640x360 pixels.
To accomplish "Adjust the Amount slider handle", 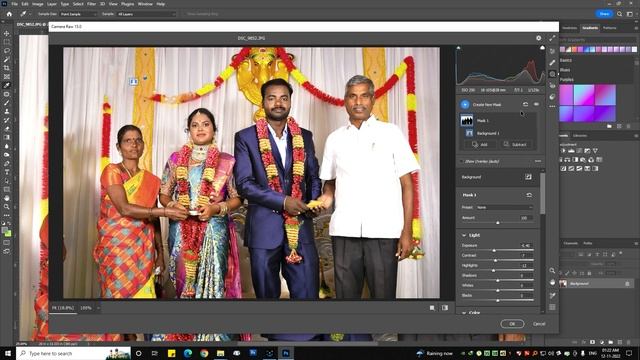I will [x=498, y=222].
